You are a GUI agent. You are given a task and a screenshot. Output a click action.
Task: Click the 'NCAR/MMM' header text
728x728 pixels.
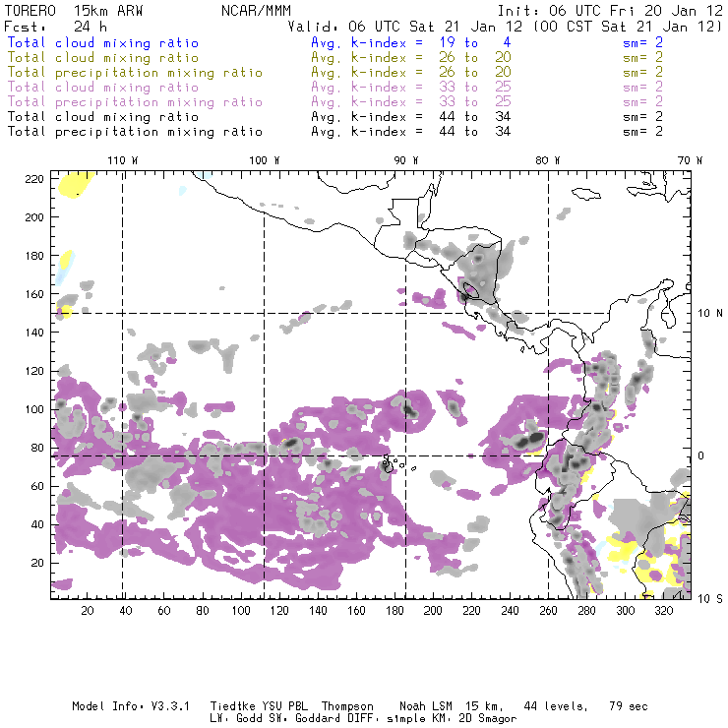point(256,11)
